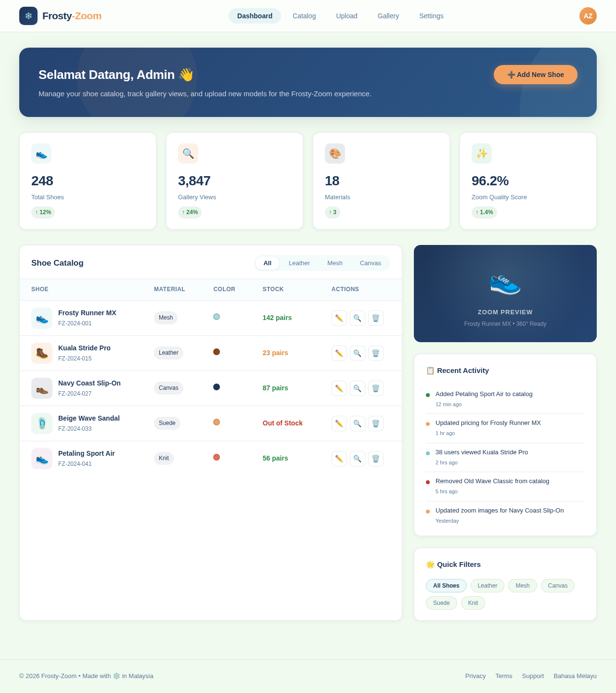Open the AZ profile avatar
Image resolution: width=616 pixels, height=693 pixels.
pos(588,16)
